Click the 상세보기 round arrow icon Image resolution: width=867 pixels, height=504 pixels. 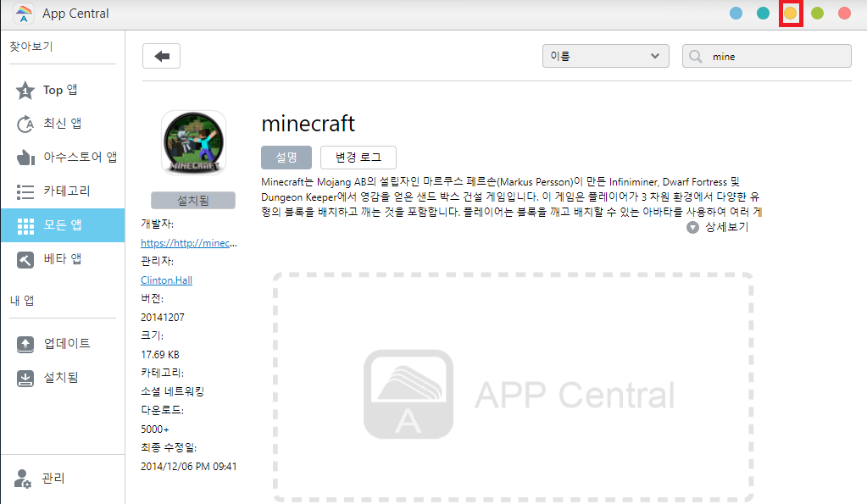pos(692,228)
